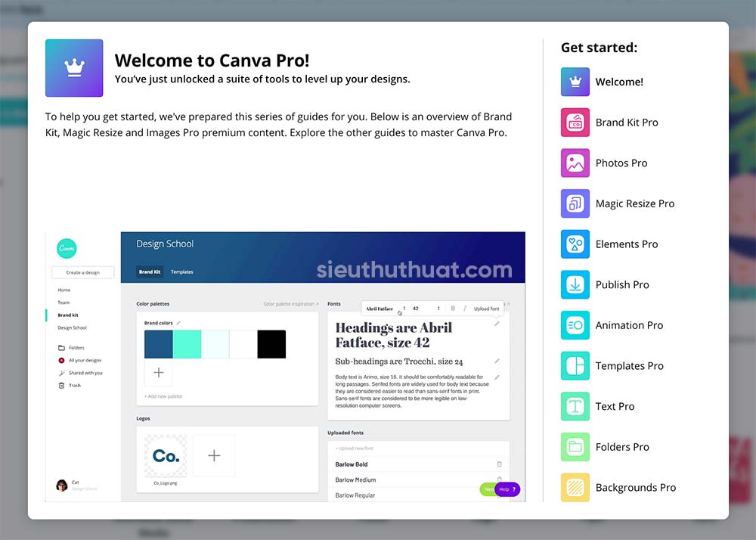Select the Templates Pro guide label
This screenshot has height=540, width=756.
pyautogui.click(x=629, y=365)
